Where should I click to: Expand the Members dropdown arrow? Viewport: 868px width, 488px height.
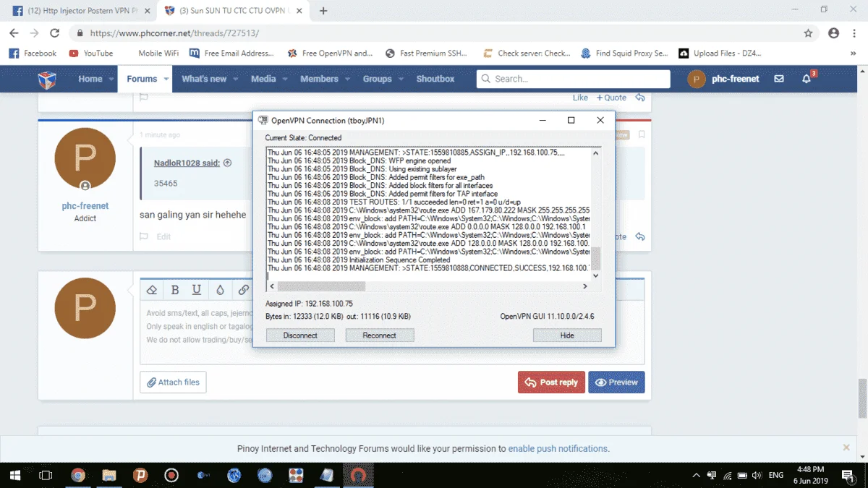pyautogui.click(x=346, y=79)
